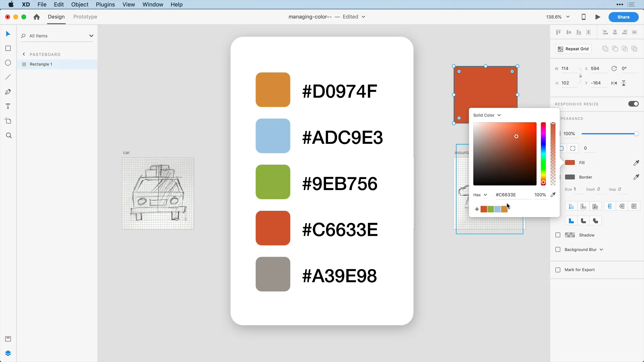Add current color to swatches
644x362 pixels.
pyautogui.click(x=477, y=209)
